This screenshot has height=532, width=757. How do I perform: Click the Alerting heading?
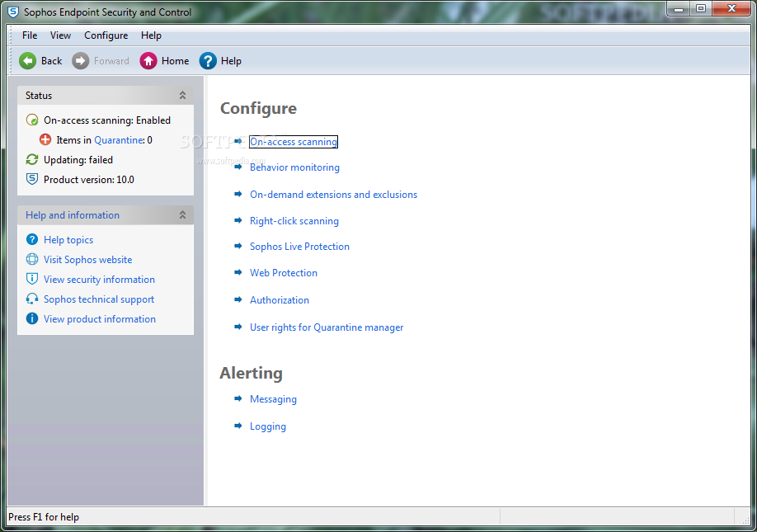(251, 373)
